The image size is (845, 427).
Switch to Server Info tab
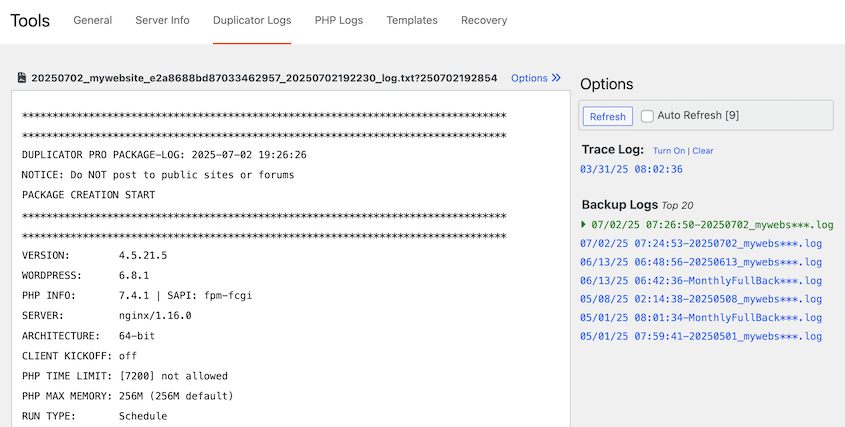click(162, 20)
